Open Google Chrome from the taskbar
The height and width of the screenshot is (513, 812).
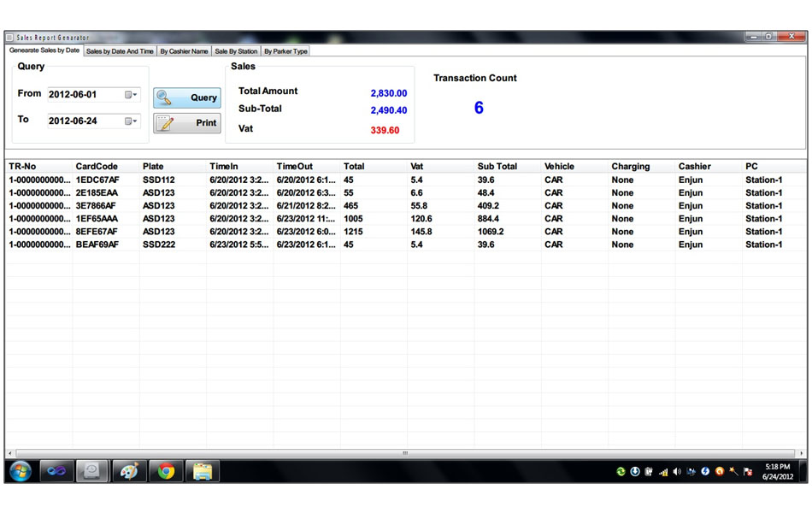click(x=166, y=471)
